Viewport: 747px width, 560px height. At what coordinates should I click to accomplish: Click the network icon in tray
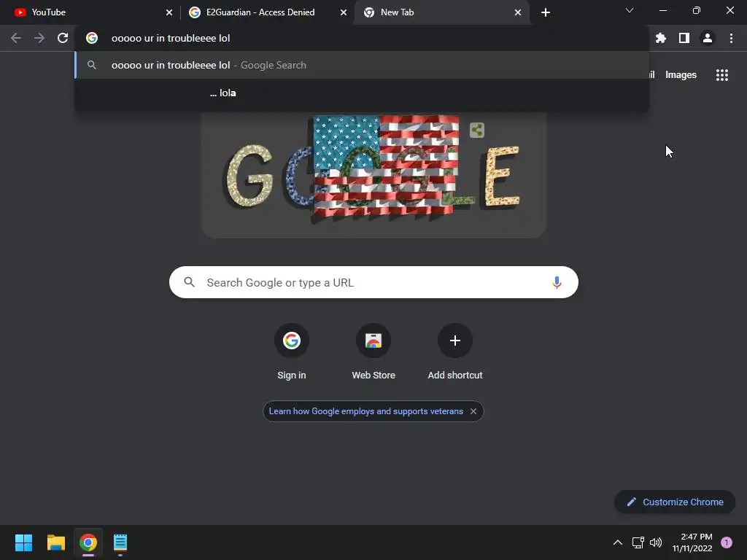tap(638, 542)
